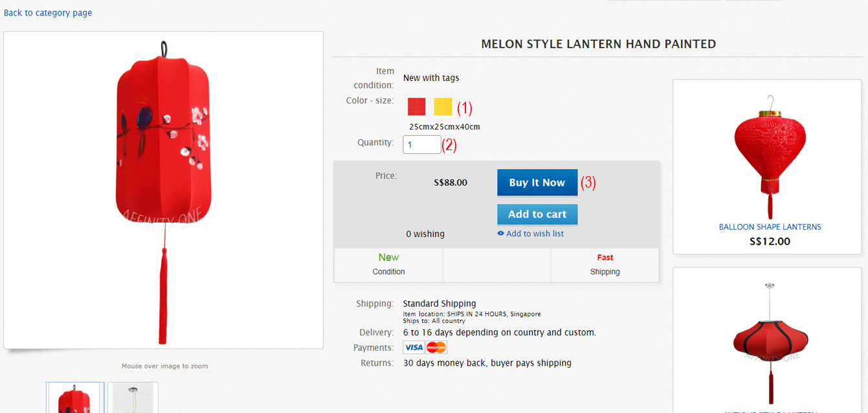The width and height of the screenshot is (868, 413).
Task: Click the Melon Style Lantern title
Action: (599, 44)
